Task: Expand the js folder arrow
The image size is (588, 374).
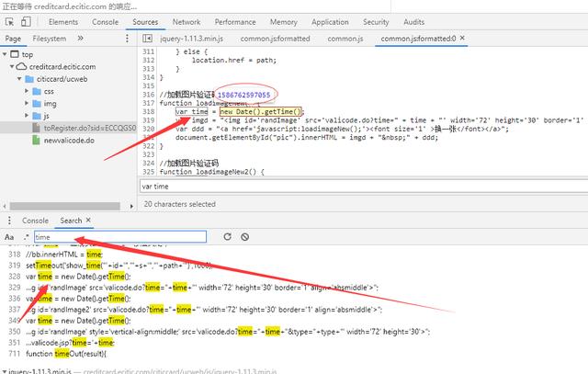Action: (x=27, y=116)
